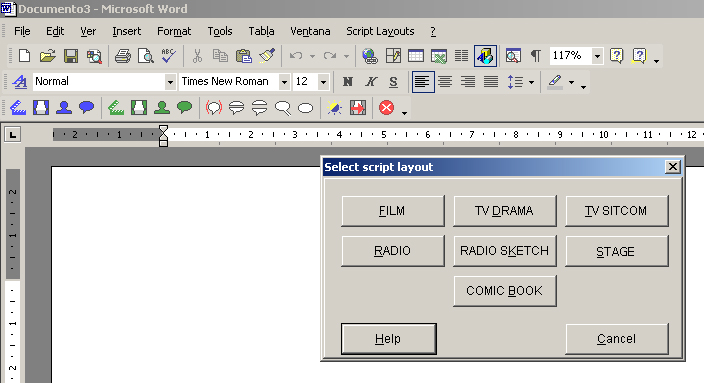Click the ruler tab selector box
Viewport: 704px width, 383px height.
tap(13, 134)
